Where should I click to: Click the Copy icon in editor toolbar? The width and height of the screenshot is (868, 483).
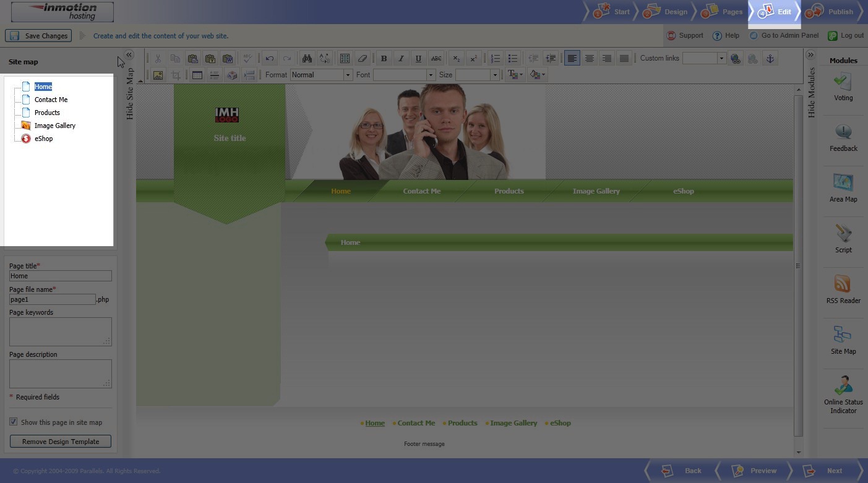175,58
